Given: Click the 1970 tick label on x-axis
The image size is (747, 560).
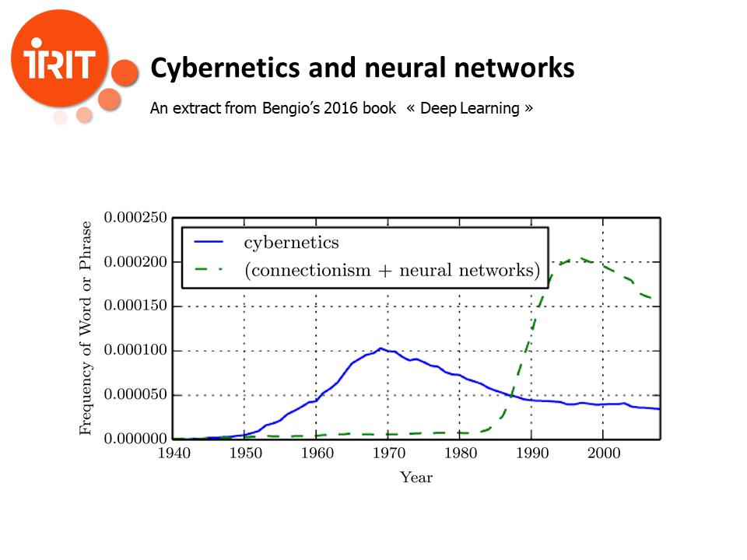Looking at the screenshot, I should (388, 454).
